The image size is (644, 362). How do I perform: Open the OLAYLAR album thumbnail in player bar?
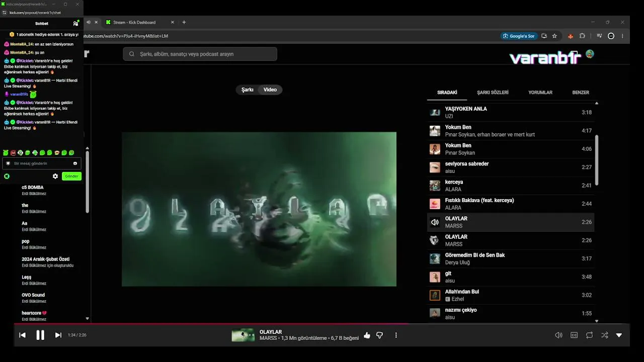click(243, 335)
